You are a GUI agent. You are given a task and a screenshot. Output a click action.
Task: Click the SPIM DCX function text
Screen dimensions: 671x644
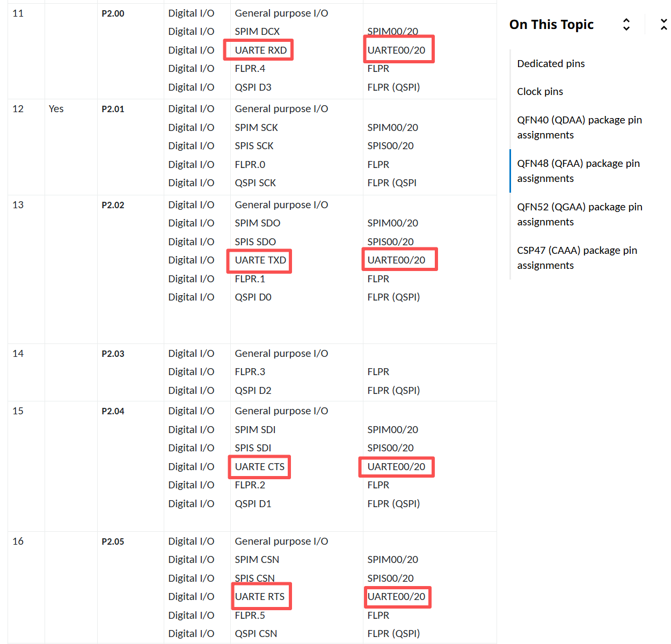[x=257, y=32]
